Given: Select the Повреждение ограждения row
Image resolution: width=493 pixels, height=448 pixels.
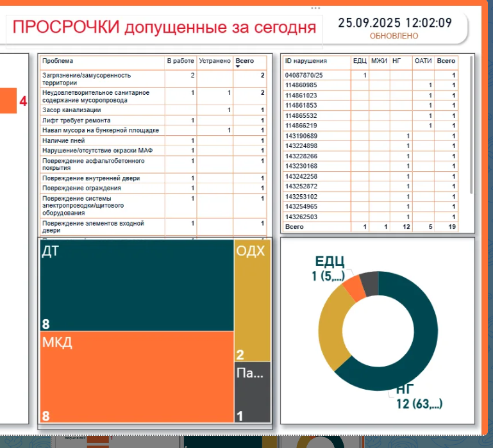Looking at the screenshot, I should [153, 188].
